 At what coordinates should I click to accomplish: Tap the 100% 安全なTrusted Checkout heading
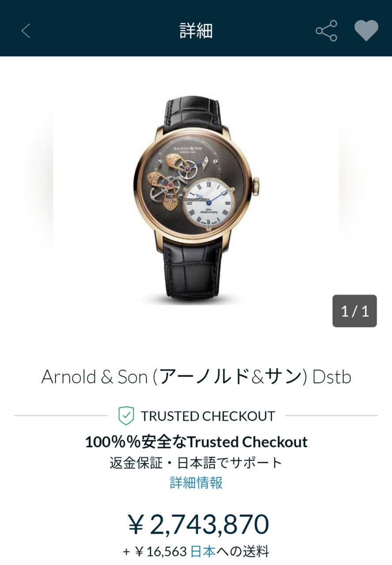[x=196, y=442]
